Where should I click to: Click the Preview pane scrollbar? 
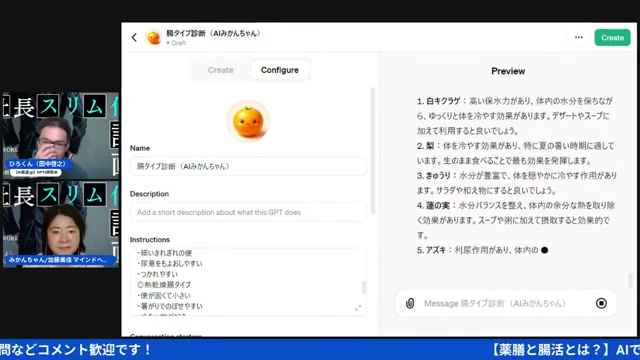pos(630,280)
